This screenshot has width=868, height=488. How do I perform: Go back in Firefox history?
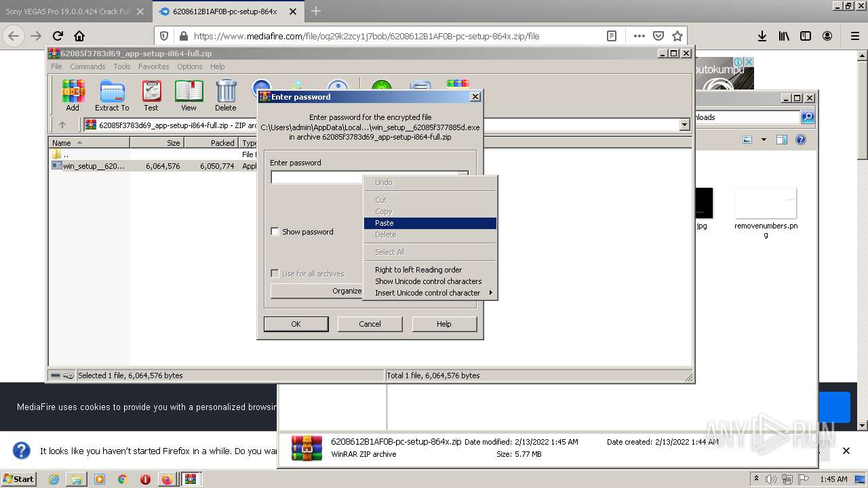tap(14, 36)
